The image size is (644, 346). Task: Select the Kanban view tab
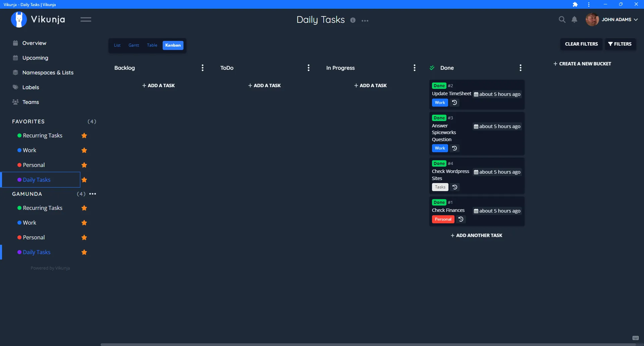(173, 45)
